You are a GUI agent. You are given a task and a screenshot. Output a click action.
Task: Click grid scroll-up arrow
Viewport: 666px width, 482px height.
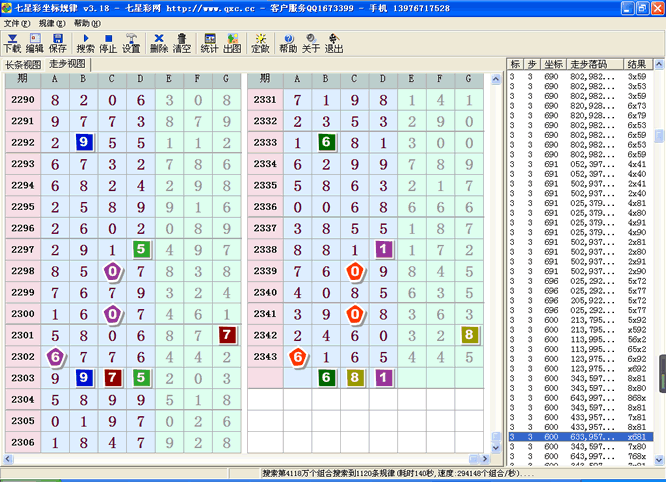(496, 79)
